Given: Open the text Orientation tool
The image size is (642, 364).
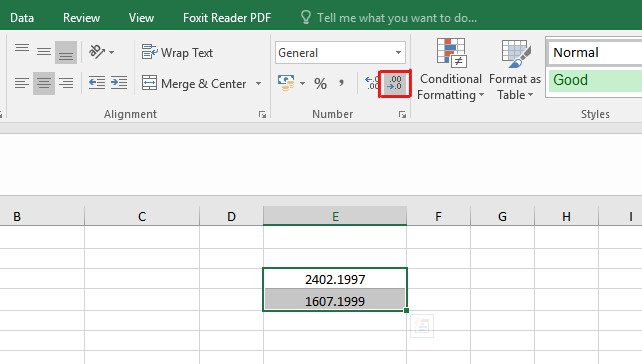Looking at the screenshot, I should [102, 52].
